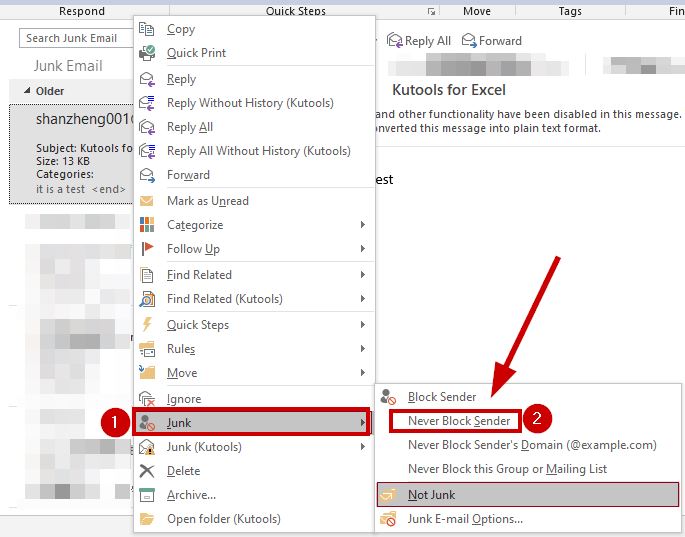
Task: Click the Archive box icon
Action: click(147, 495)
